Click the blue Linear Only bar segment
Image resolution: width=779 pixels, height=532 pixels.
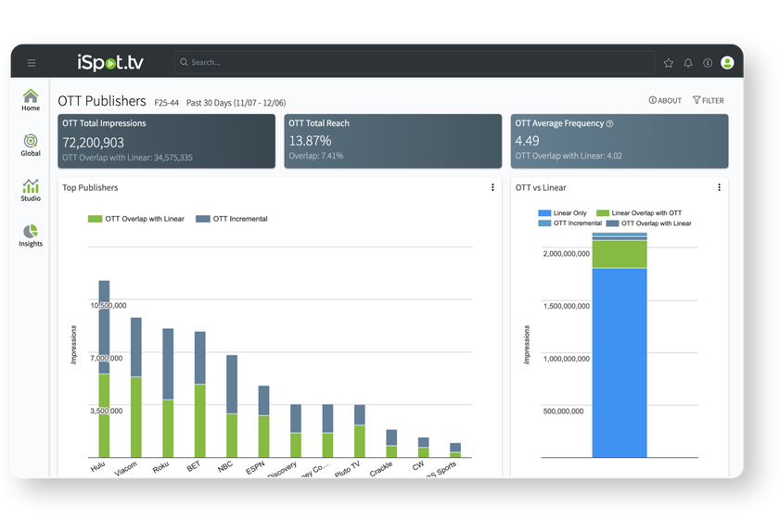pyautogui.click(x=619, y=362)
